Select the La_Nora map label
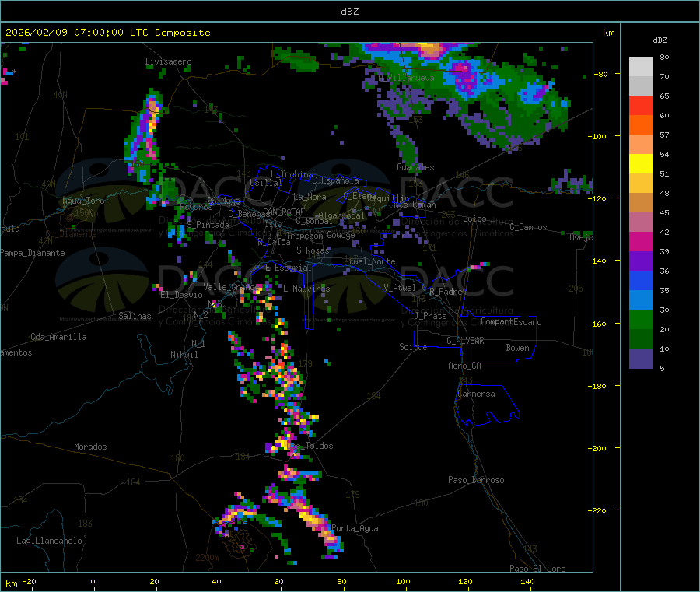Screen dimensions: 700x592 click(310, 197)
